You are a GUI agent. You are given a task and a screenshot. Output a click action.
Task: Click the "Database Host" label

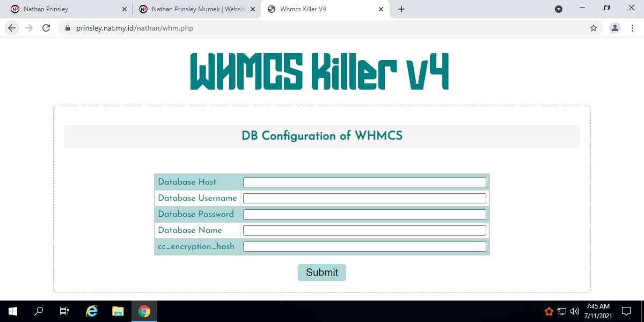[187, 182]
